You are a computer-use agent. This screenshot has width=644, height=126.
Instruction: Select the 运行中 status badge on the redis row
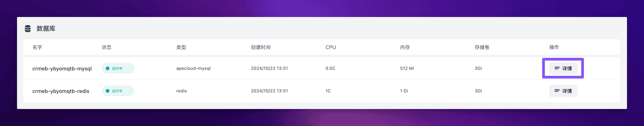click(118, 91)
